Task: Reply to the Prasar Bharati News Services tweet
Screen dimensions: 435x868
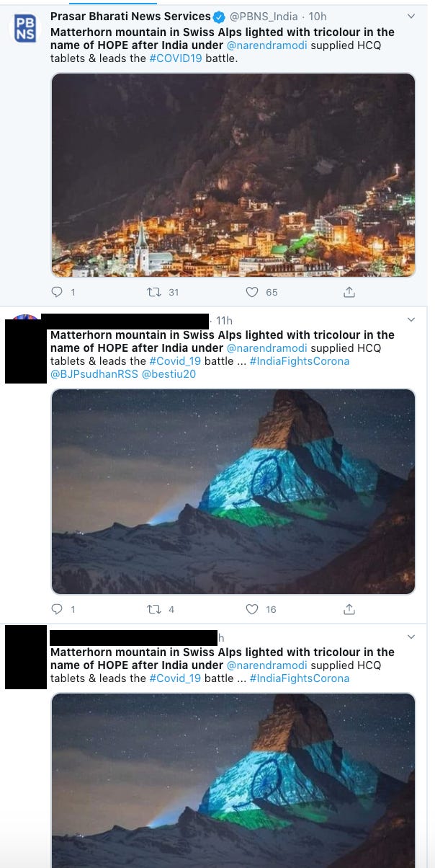Action: coord(58,292)
